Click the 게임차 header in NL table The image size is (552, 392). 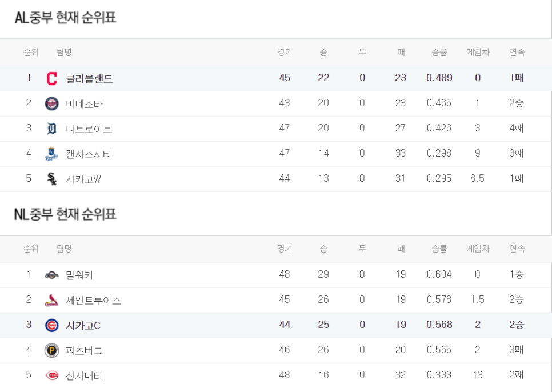pos(478,249)
